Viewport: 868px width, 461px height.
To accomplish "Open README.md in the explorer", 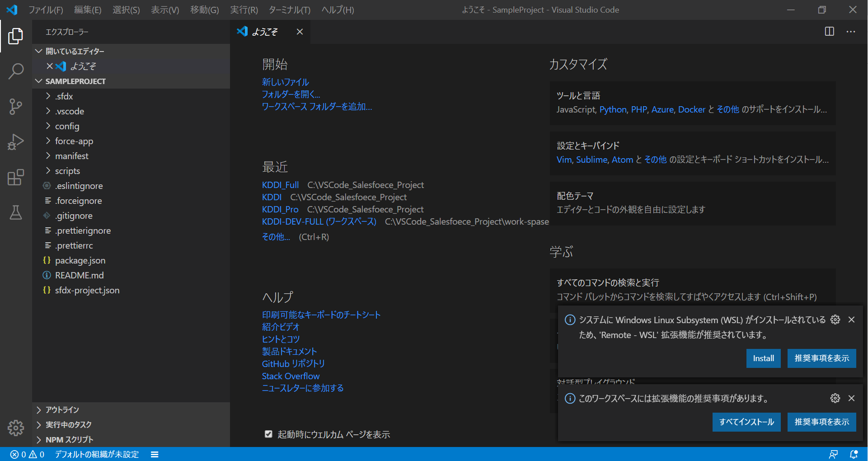I will coord(131,275).
